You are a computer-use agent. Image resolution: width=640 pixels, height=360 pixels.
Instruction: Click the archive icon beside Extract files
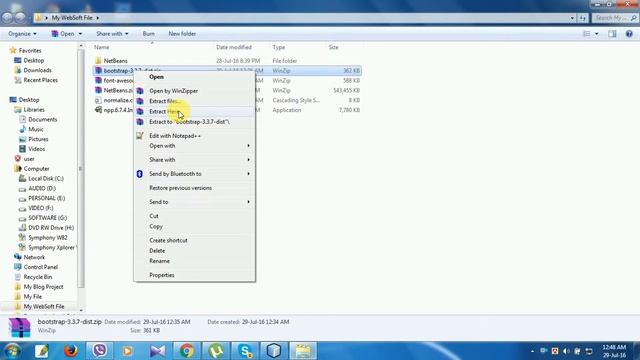click(140, 101)
